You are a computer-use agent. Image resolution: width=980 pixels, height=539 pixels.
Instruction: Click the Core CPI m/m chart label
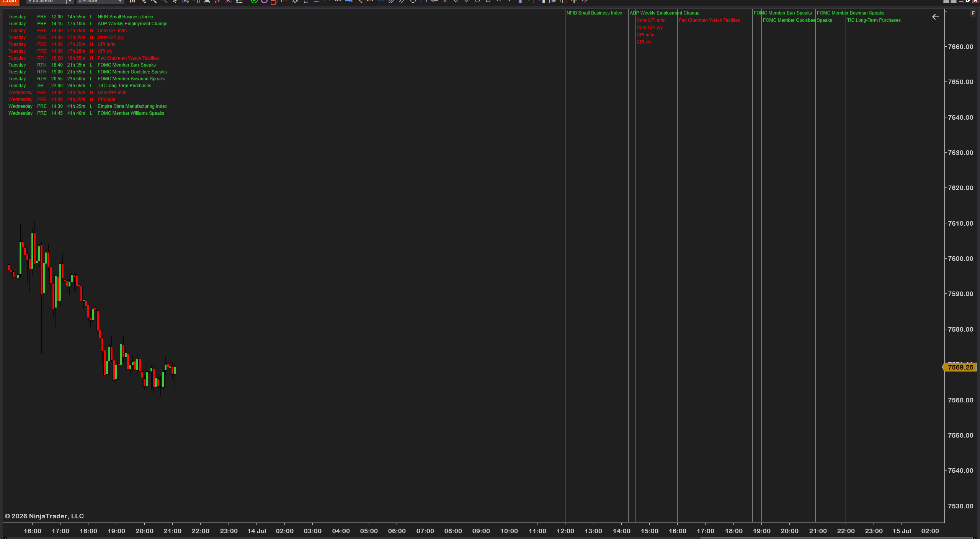(x=651, y=20)
